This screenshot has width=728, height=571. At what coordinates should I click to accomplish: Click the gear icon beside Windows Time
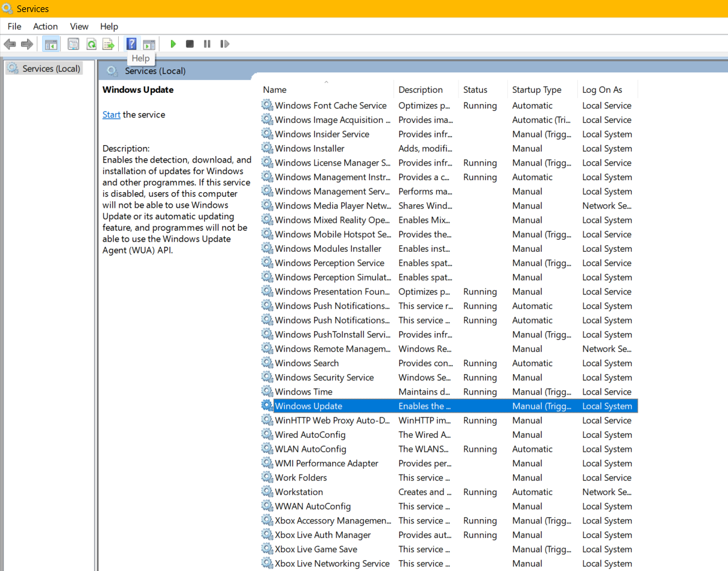[267, 392]
